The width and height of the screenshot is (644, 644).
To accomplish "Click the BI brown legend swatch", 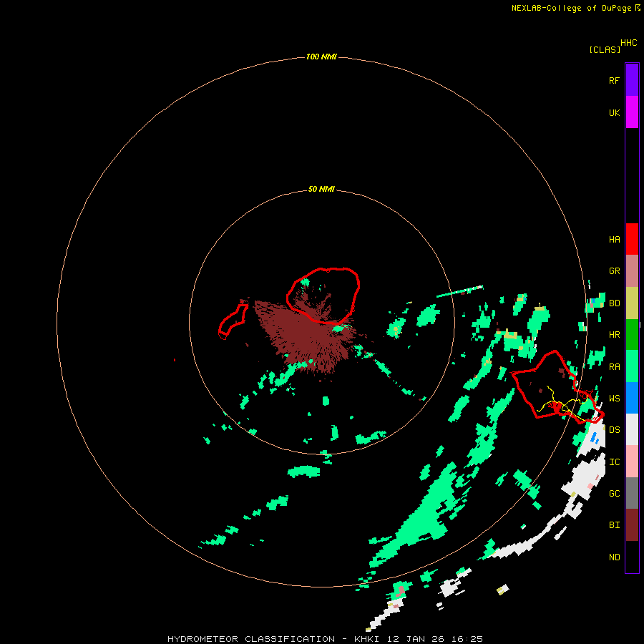I will (x=632, y=525).
